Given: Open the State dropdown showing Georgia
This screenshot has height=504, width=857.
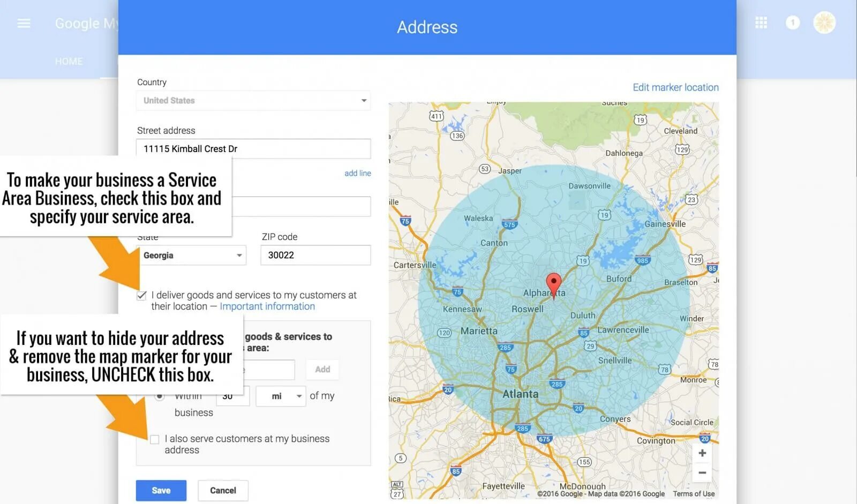Looking at the screenshot, I should tap(191, 255).
